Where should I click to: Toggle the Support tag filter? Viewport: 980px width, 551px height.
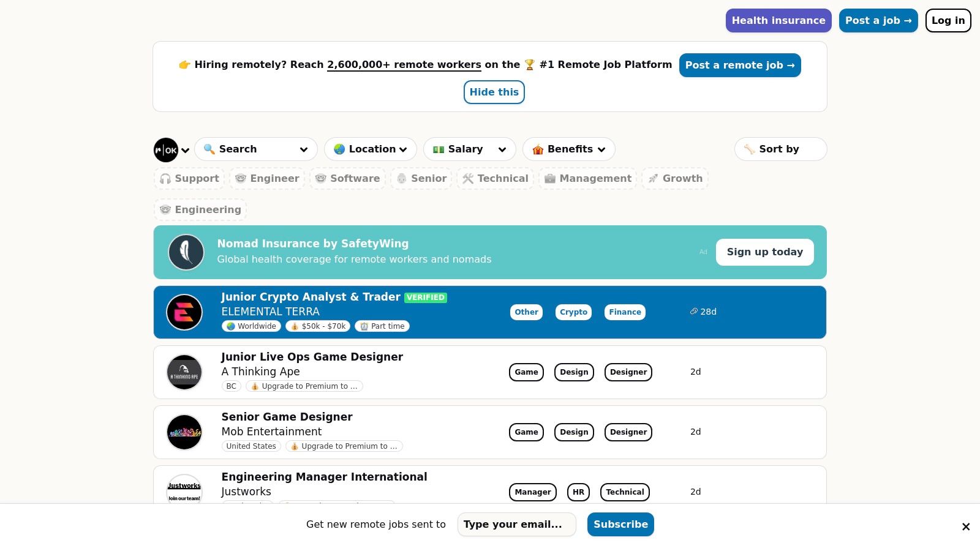tap(189, 179)
